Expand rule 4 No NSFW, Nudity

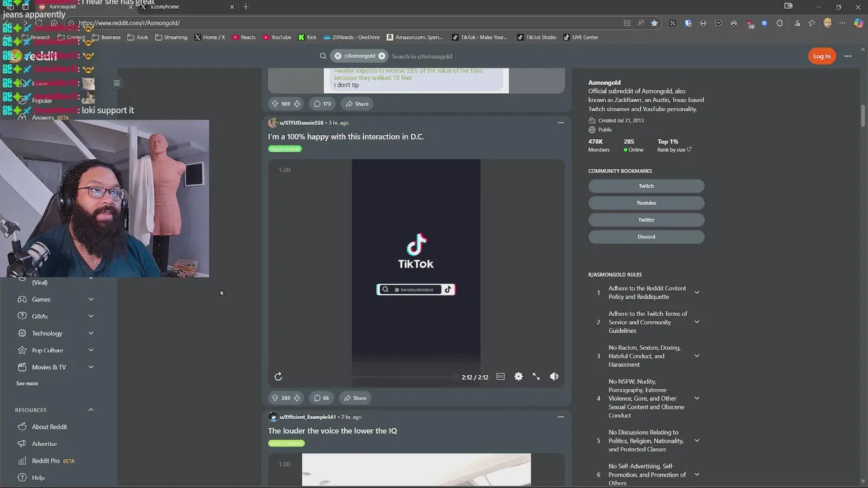(x=696, y=399)
